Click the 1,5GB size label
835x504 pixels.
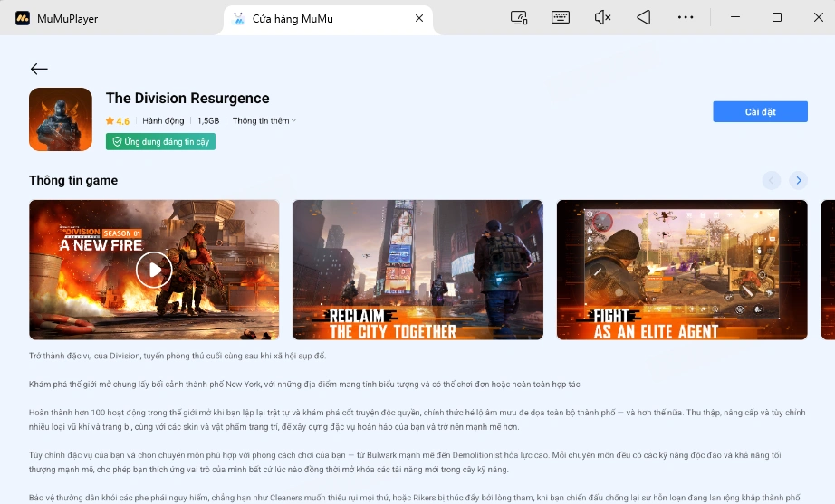(208, 121)
